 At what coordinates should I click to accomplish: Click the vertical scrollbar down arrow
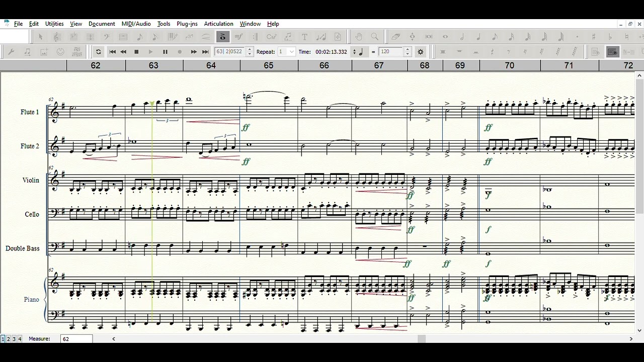point(639,331)
